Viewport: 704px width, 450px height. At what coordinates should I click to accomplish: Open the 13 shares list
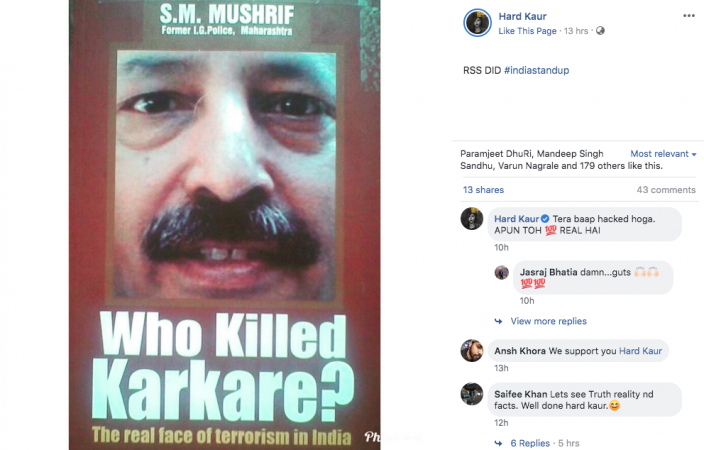pyautogui.click(x=483, y=190)
